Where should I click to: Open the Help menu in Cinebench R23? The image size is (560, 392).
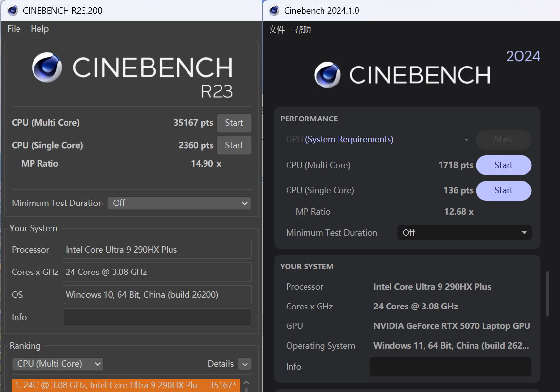(x=40, y=29)
